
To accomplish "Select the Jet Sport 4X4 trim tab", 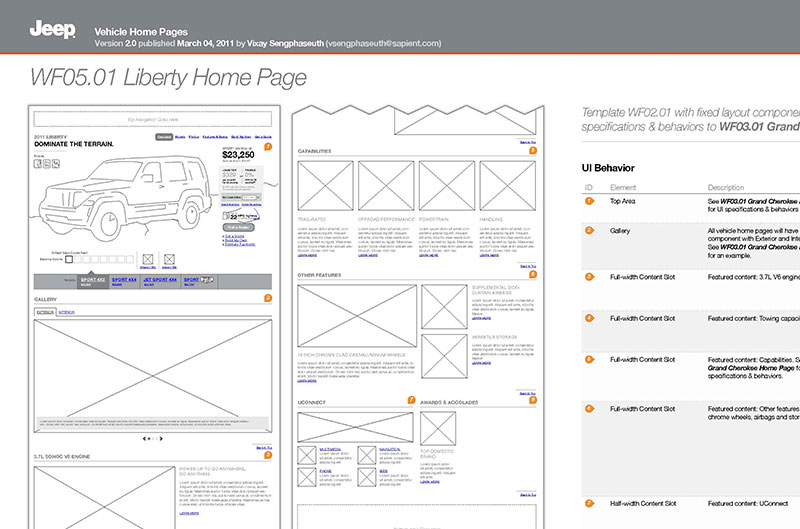I will pos(160,281).
